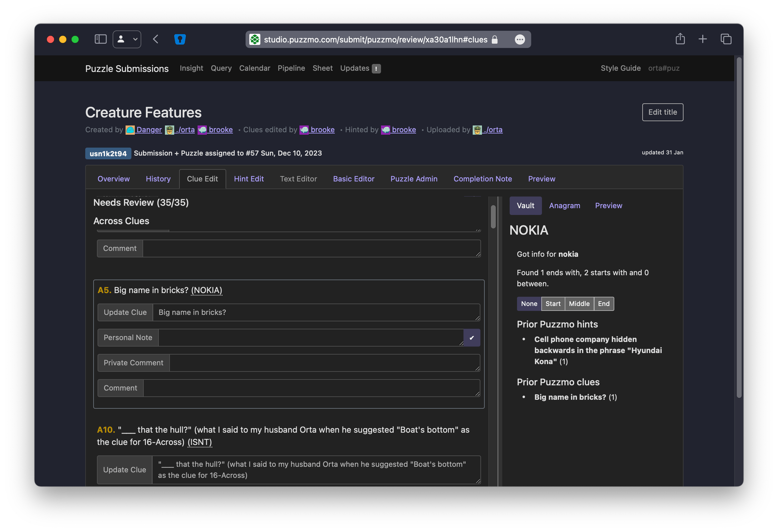The width and height of the screenshot is (778, 532).
Task: Click the Puzzmo favicon in the address bar
Action: [255, 39]
